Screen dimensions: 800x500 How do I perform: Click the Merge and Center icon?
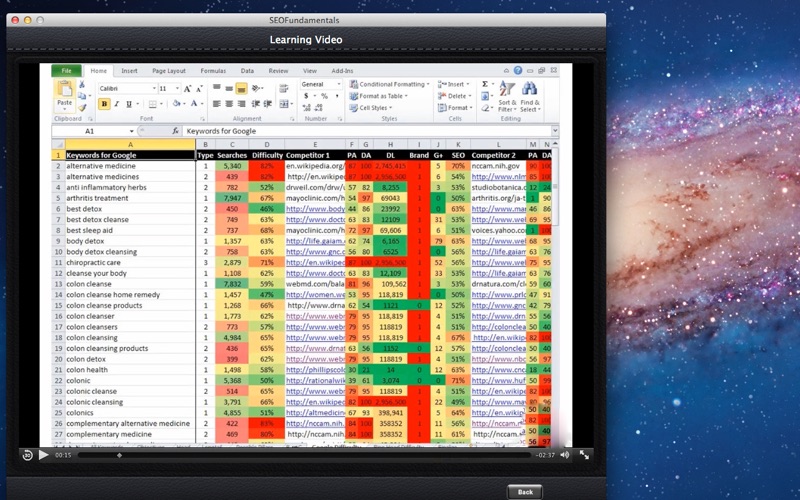[x=284, y=104]
